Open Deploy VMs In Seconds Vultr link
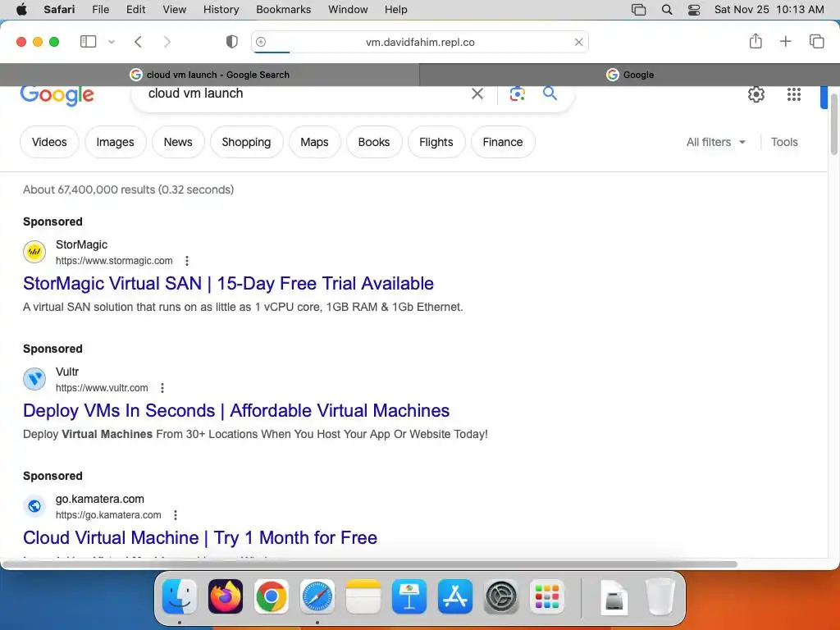The height and width of the screenshot is (630, 840). pyautogui.click(x=236, y=410)
